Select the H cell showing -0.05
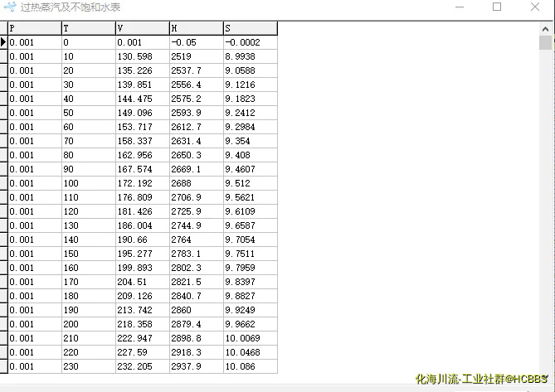The image size is (555, 392). (197, 42)
